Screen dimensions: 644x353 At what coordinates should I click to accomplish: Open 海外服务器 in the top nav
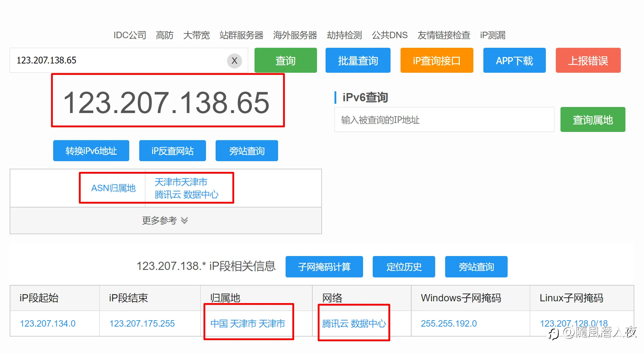pyautogui.click(x=295, y=35)
